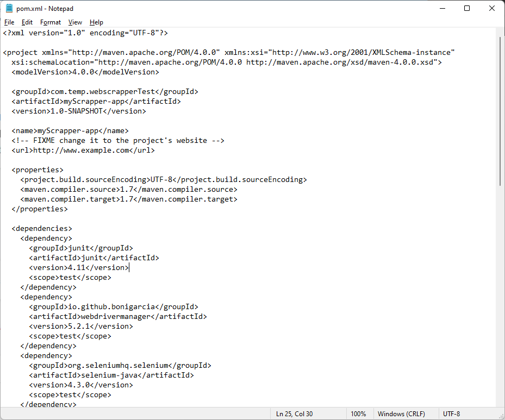Click the version 4.3.0 line
The height and width of the screenshot is (420, 505).
(x=81, y=385)
